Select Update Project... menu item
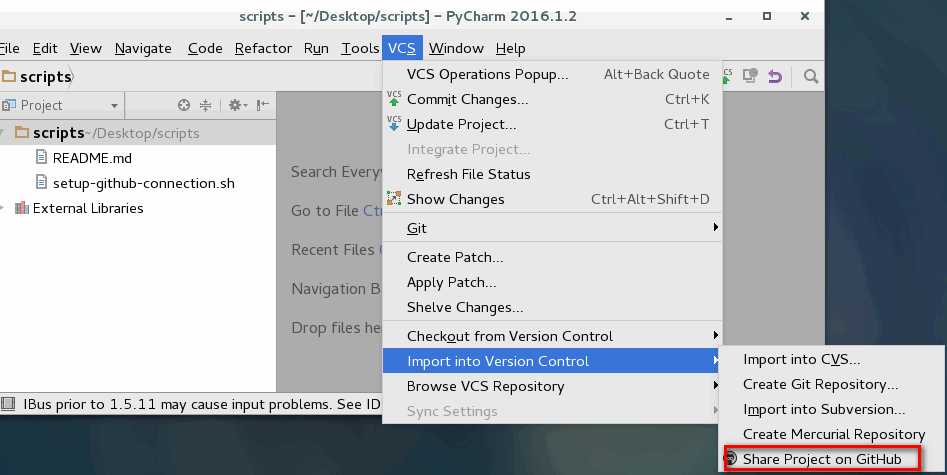 553,124
